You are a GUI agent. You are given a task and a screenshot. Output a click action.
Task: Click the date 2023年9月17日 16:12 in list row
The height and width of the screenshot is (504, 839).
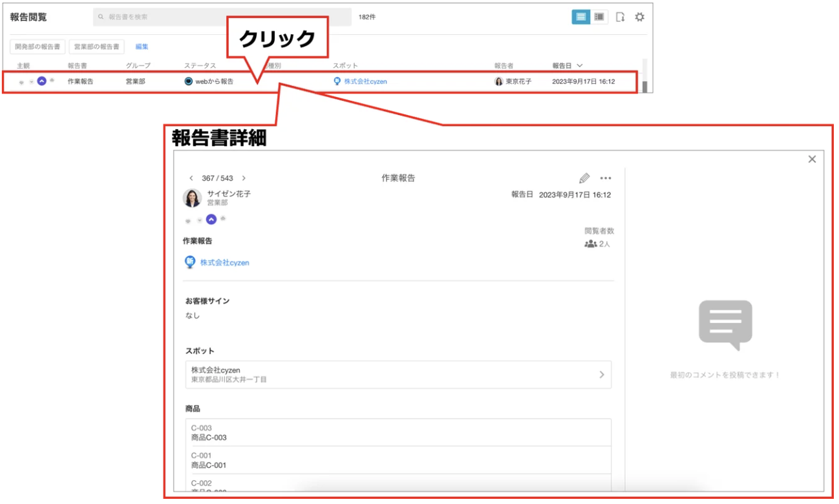583,81
